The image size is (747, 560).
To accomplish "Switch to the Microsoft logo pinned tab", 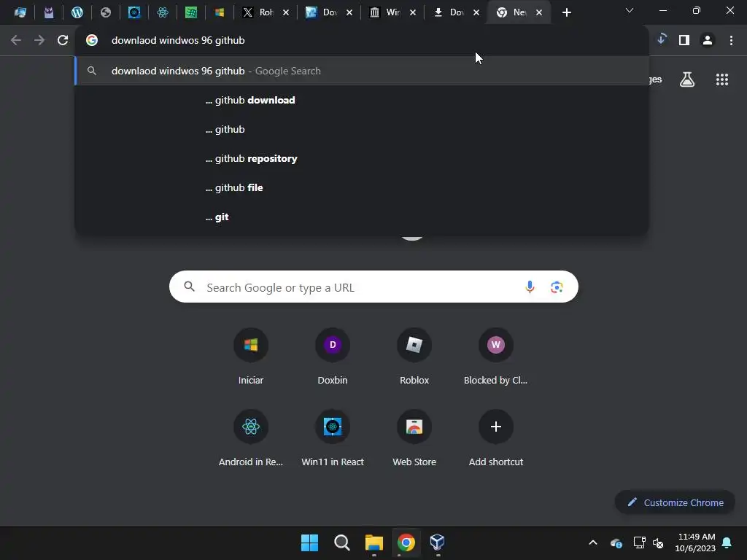I will click(220, 12).
